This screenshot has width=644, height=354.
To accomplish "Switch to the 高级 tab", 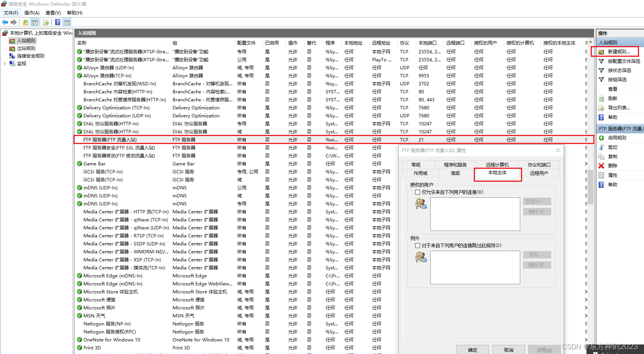I will click(x=455, y=173).
